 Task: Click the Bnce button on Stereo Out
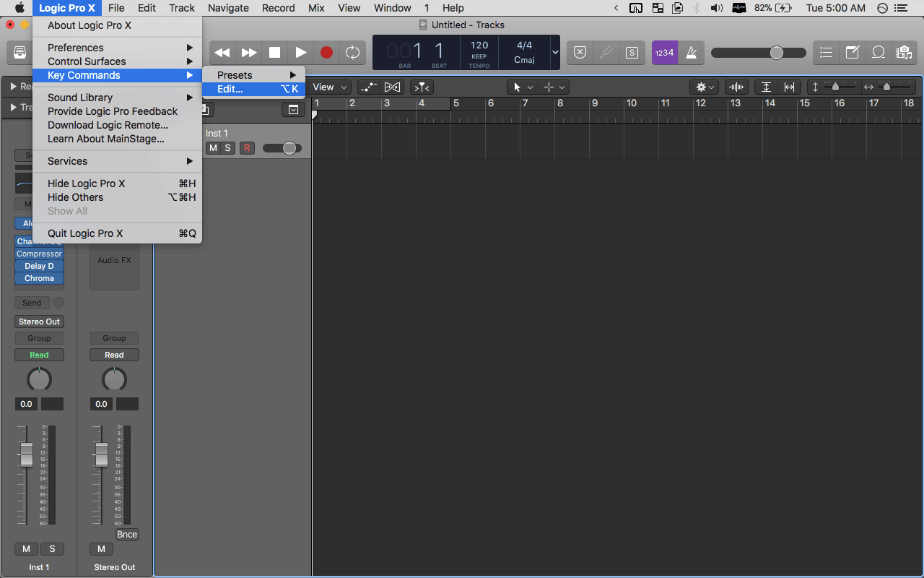pos(127,535)
